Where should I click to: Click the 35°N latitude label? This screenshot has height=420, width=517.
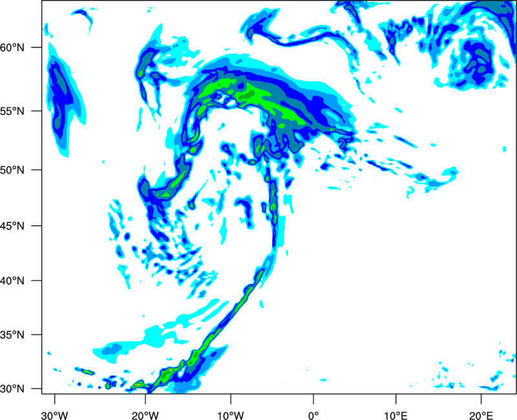[x=12, y=335]
